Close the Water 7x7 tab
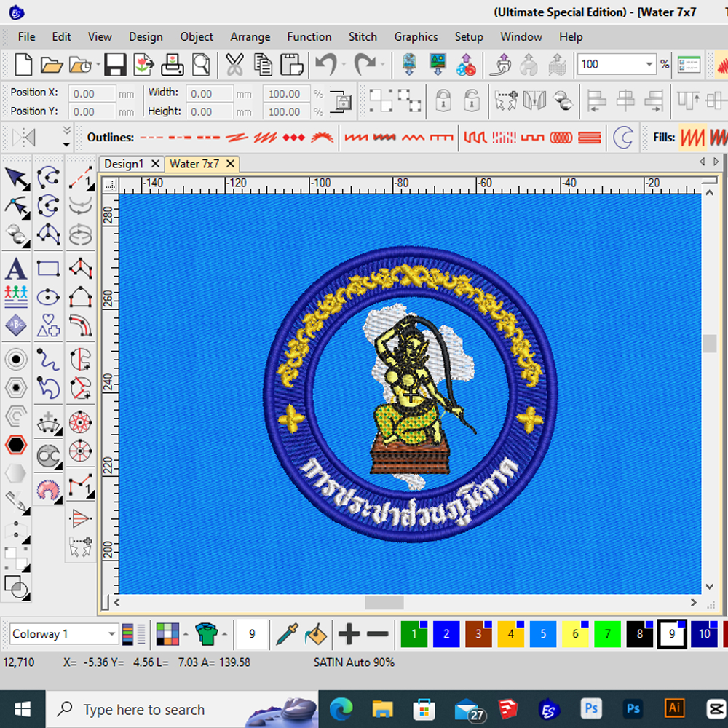 (230, 164)
